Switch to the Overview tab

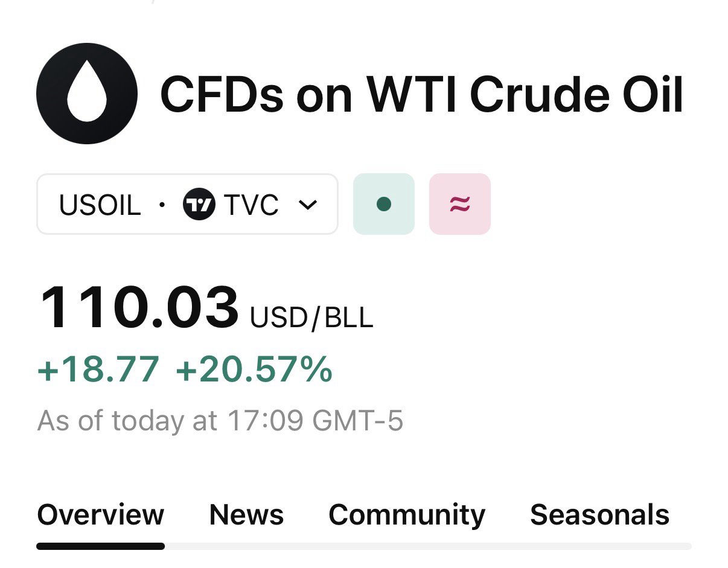coord(100,515)
